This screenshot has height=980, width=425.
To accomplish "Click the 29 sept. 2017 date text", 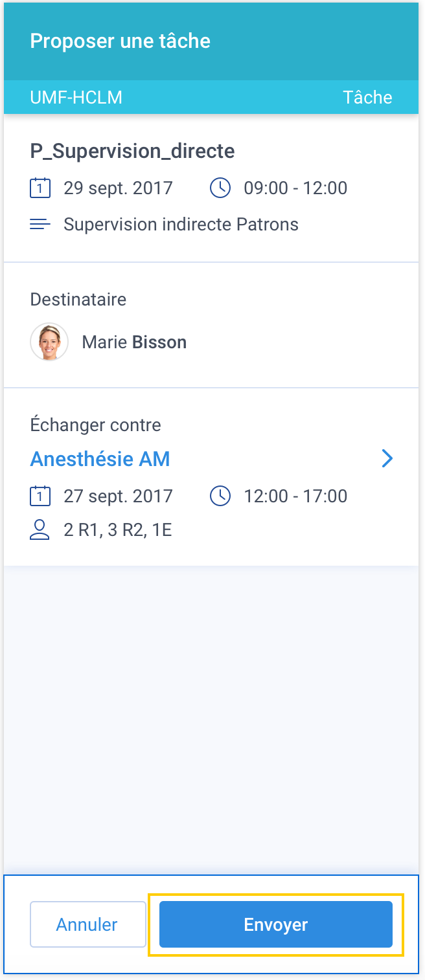I will (x=118, y=188).
